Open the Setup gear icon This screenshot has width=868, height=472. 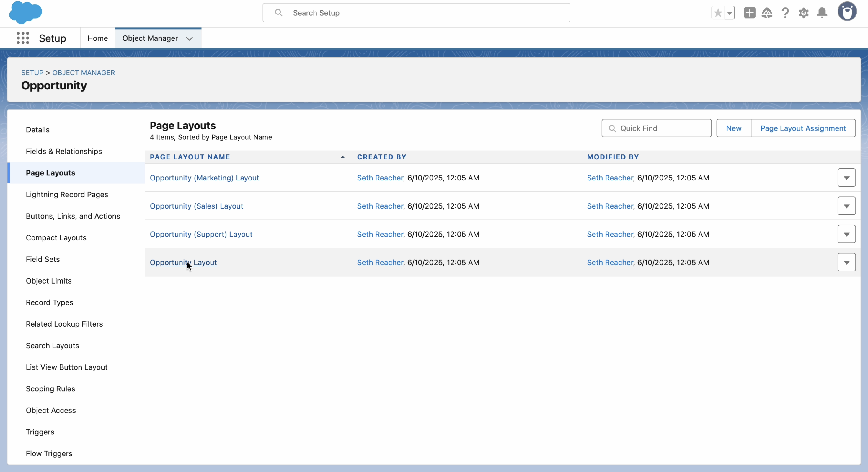click(804, 13)
